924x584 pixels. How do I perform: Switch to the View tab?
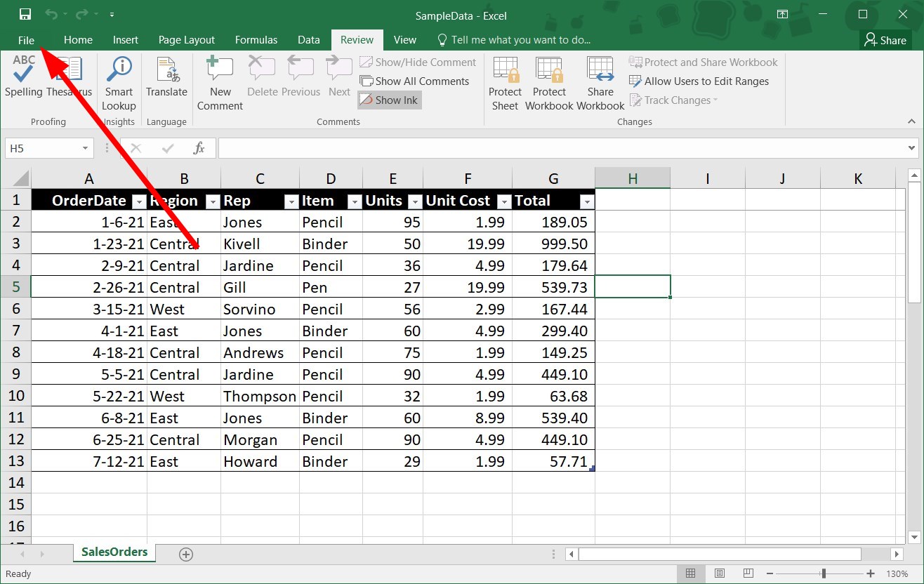tap(405, 40)
